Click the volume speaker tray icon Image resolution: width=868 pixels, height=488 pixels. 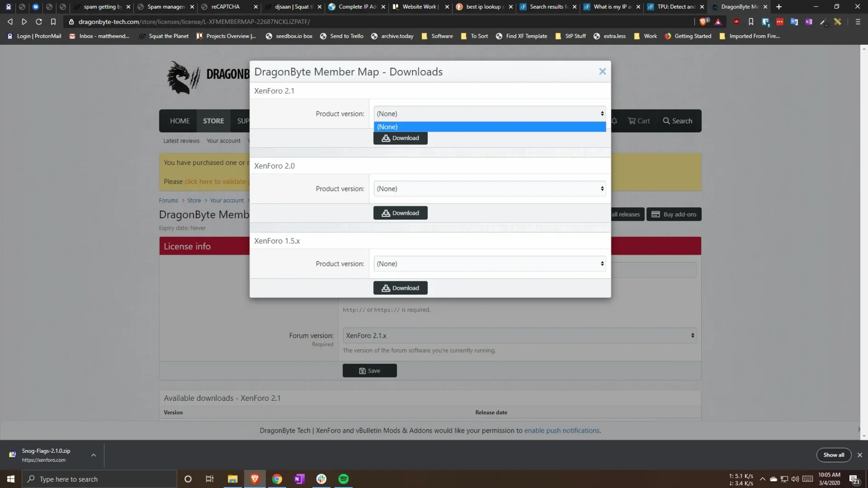[795, 479]
